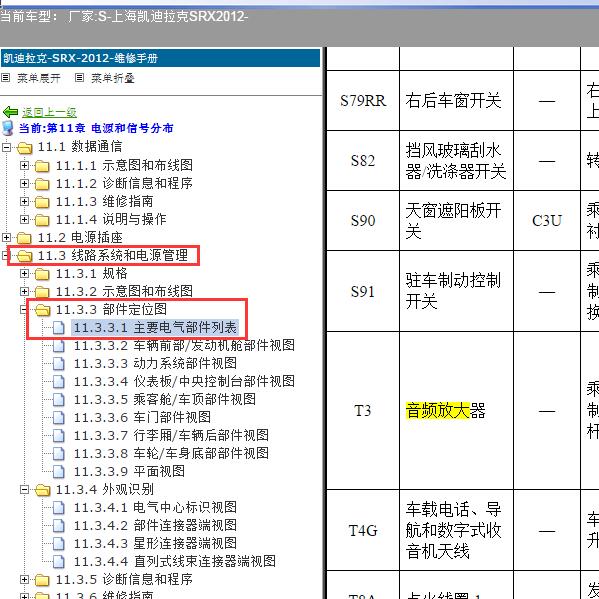Viewport: 599px width, 599px height.
Task: Open 11.3.4.3 星形连接器端视图 page
Action: [x=155, y=544]
